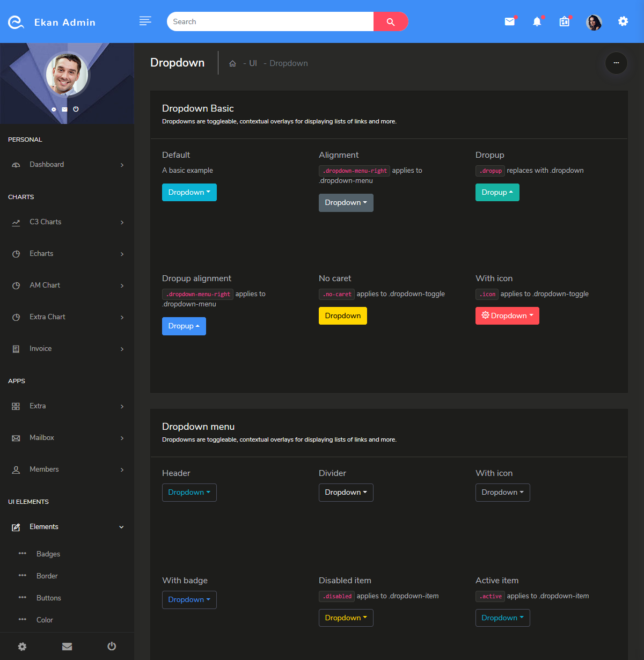This screenshot has height=660, width=644.
Task: Click the settings gear in the top bar
Action: 623,21
